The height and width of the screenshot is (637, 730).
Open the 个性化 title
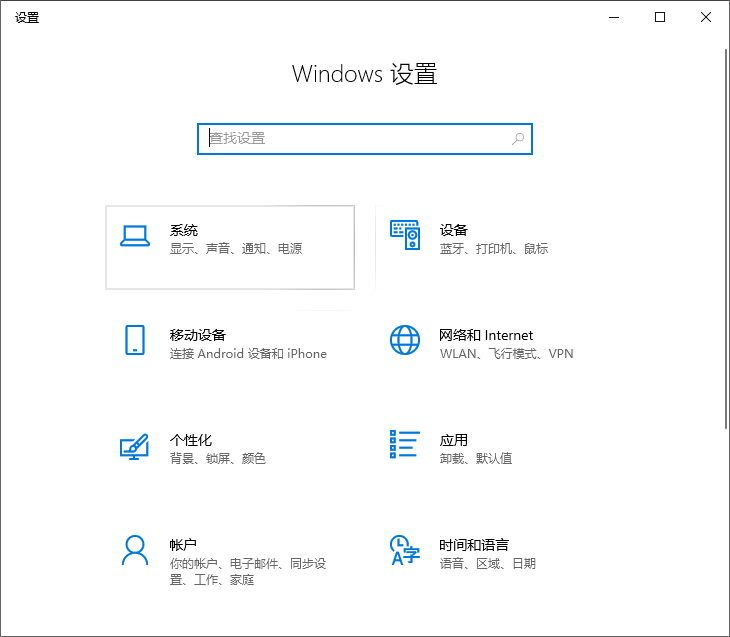[x=191, y=440]
